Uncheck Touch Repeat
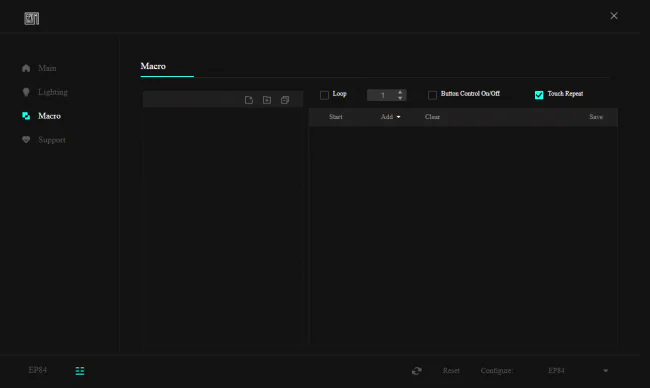The height and width of the screenshot is (388, 650). [x=539, y=95]
